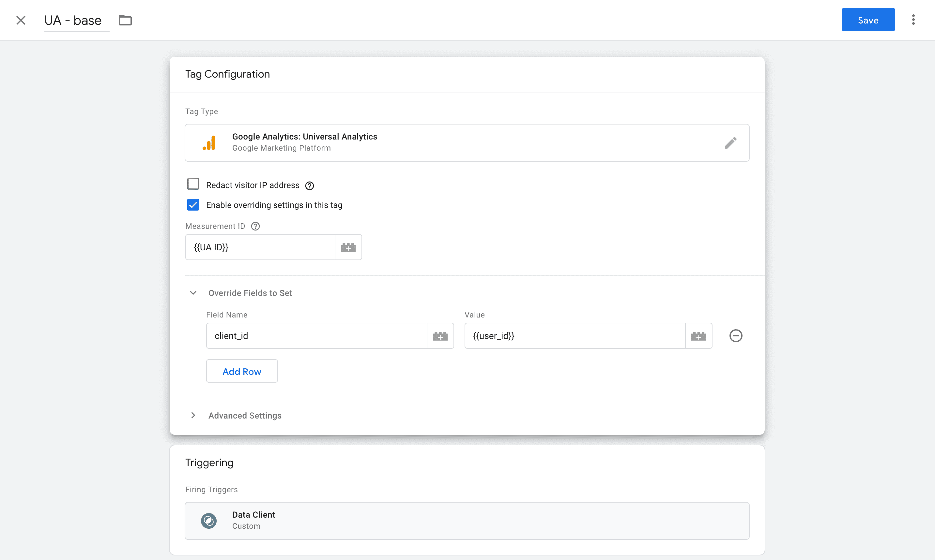Click the folder icon next to tag name
This screenshot has width=935, height=560.
(x=125, y=20)
